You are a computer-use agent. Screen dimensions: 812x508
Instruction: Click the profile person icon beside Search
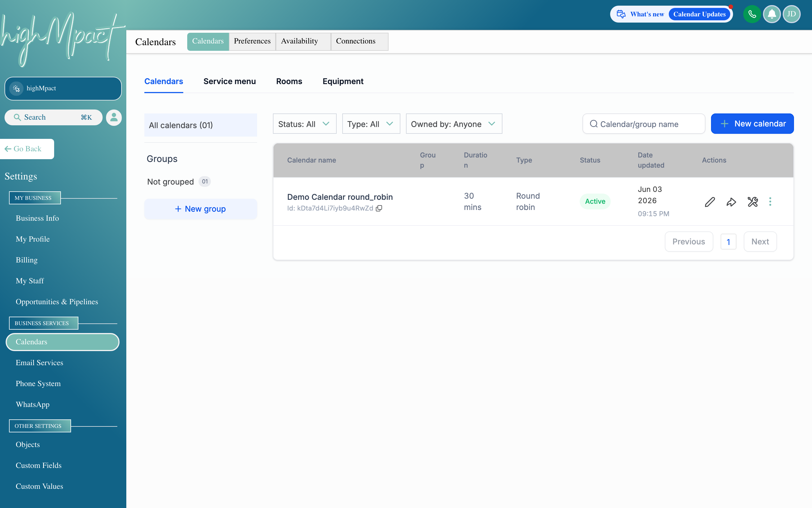(x=114, y=118)
